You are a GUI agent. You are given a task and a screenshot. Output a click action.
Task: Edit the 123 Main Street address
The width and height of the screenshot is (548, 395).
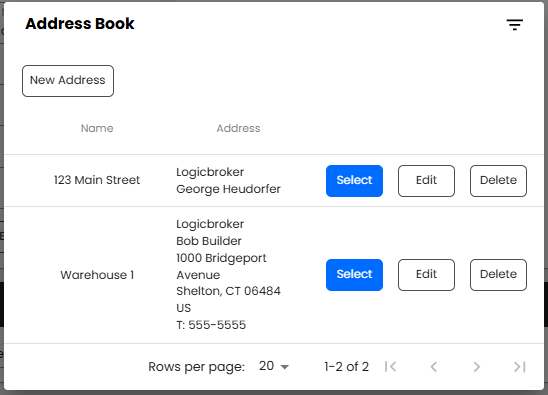click(426, 181)
